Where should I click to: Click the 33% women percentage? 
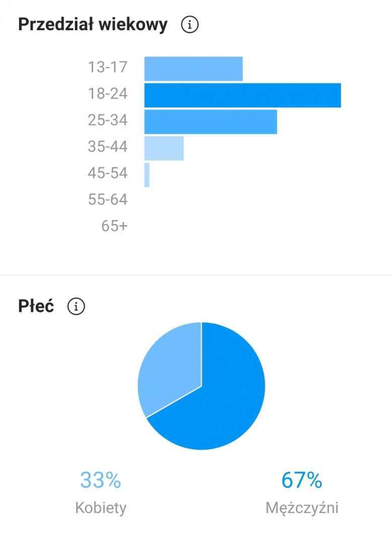(101, 481)
